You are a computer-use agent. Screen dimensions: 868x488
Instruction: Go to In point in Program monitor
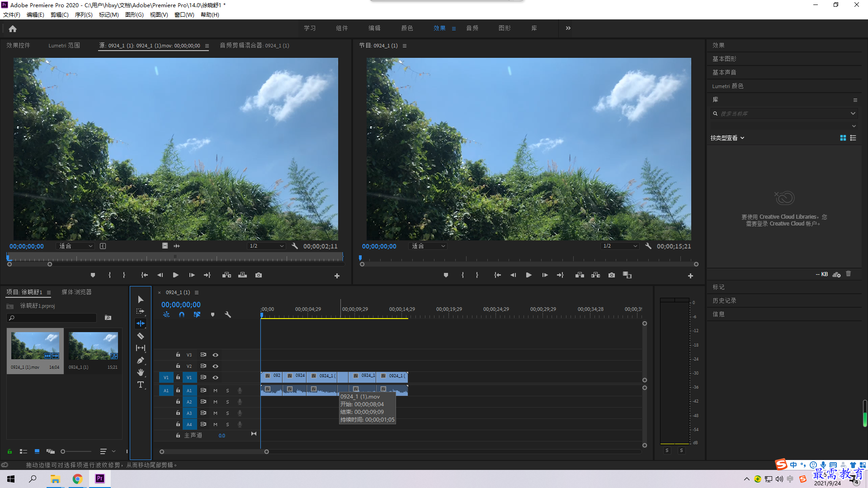click(x=497, y=275)
